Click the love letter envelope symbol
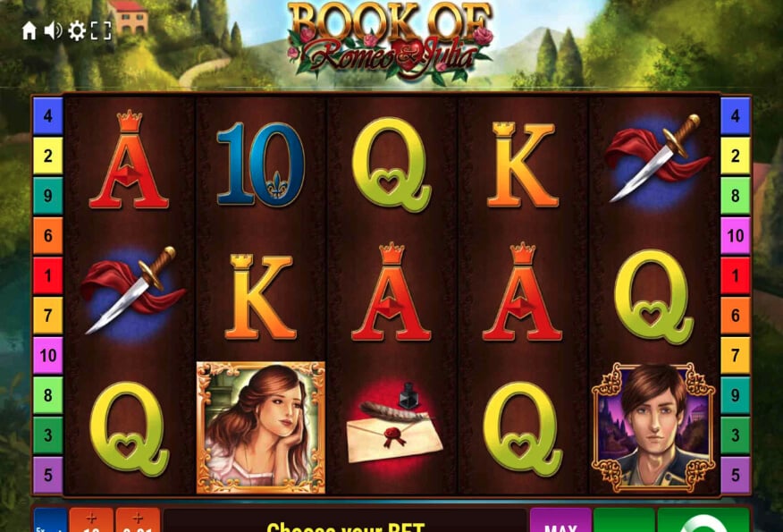The width and height of the screenshot is (783, 532). [394, 424]
